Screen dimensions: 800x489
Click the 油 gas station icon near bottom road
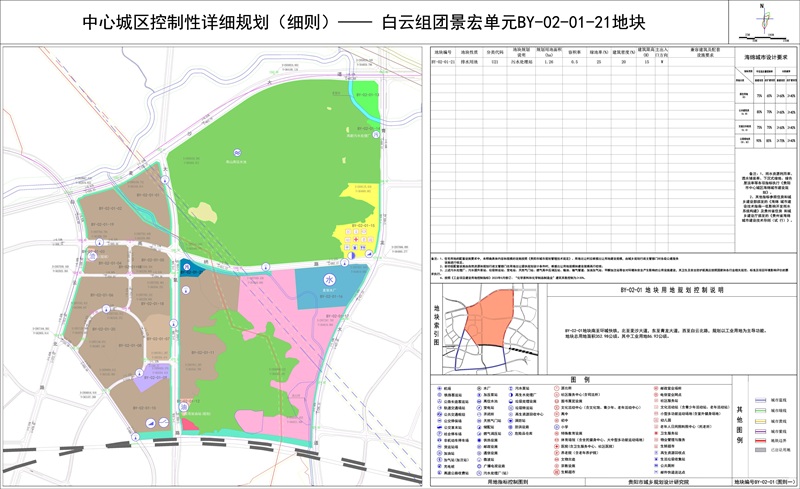(x=183, y=407)
